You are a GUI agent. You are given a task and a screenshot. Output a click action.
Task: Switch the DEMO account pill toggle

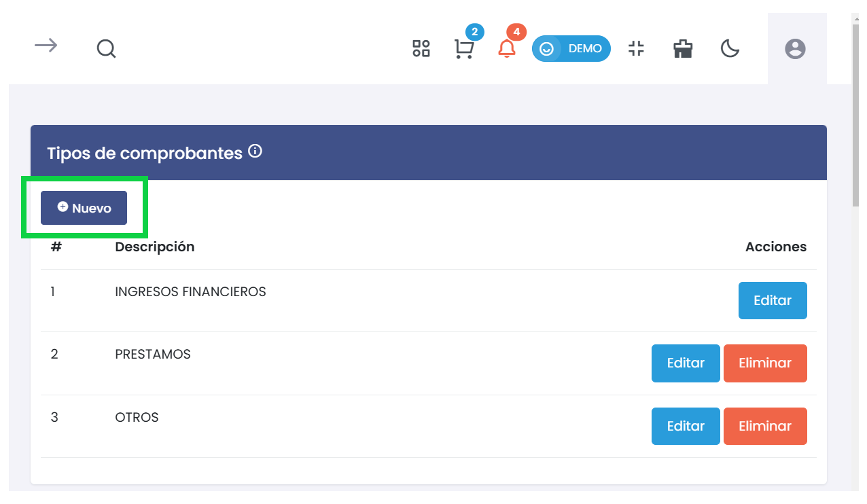pyautogui.click(x=571, y=48)
